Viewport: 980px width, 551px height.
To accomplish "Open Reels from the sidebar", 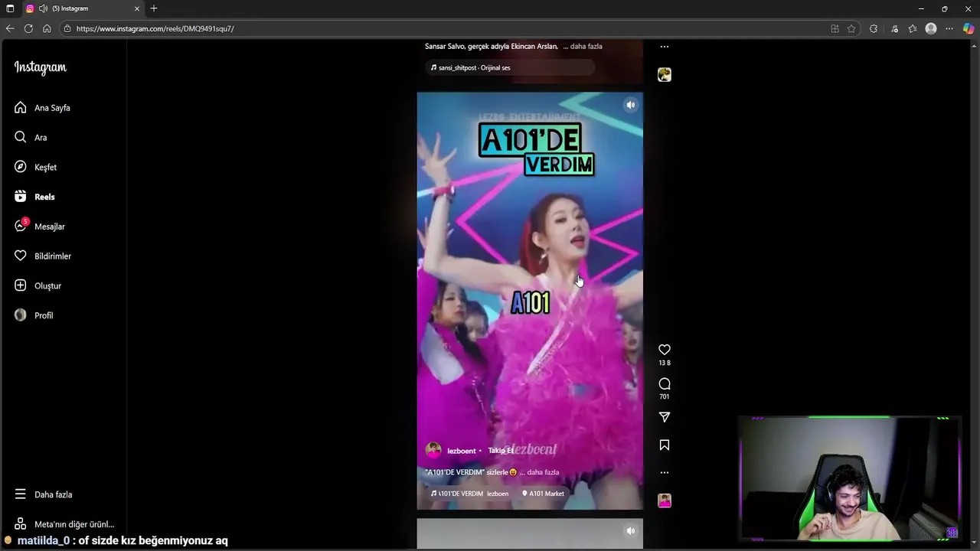I will (x=34, y=197).
